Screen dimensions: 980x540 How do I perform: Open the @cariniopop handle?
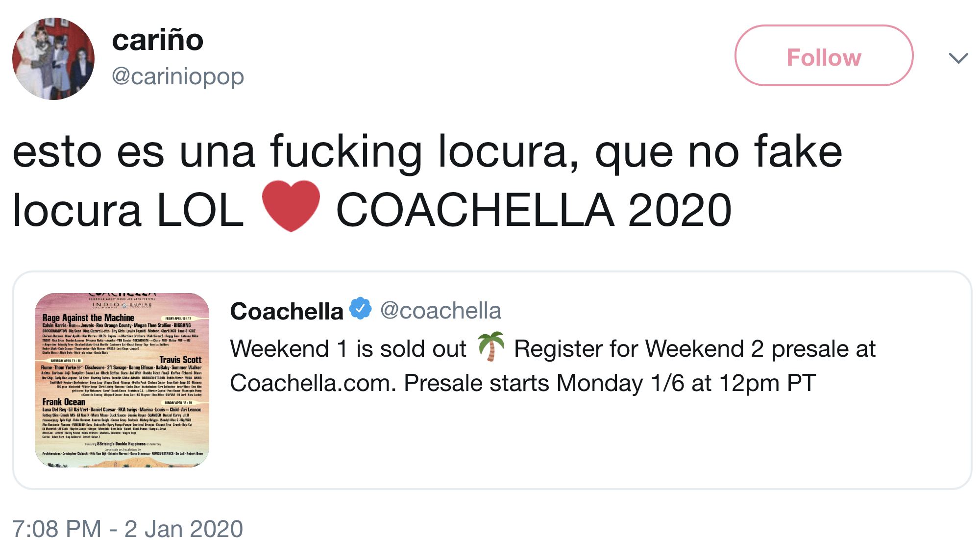178,76
